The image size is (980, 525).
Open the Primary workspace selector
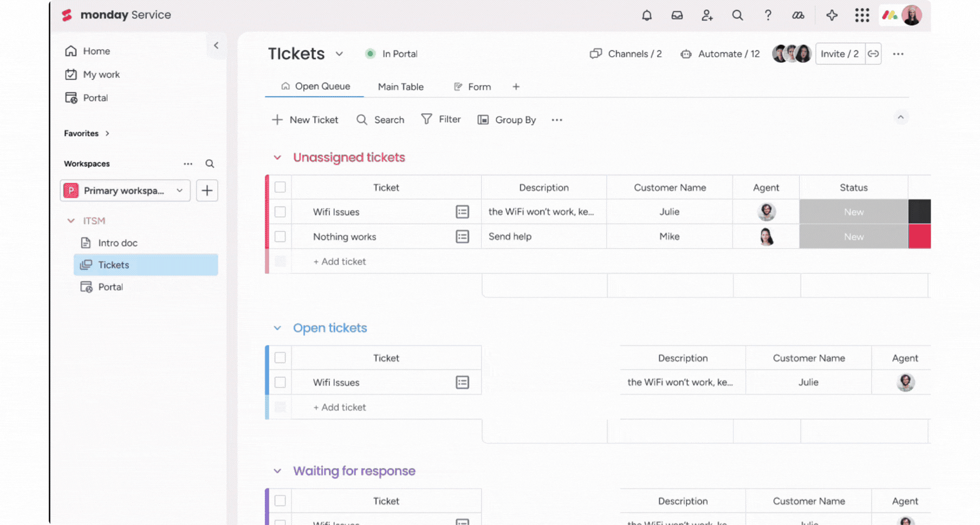125,191
